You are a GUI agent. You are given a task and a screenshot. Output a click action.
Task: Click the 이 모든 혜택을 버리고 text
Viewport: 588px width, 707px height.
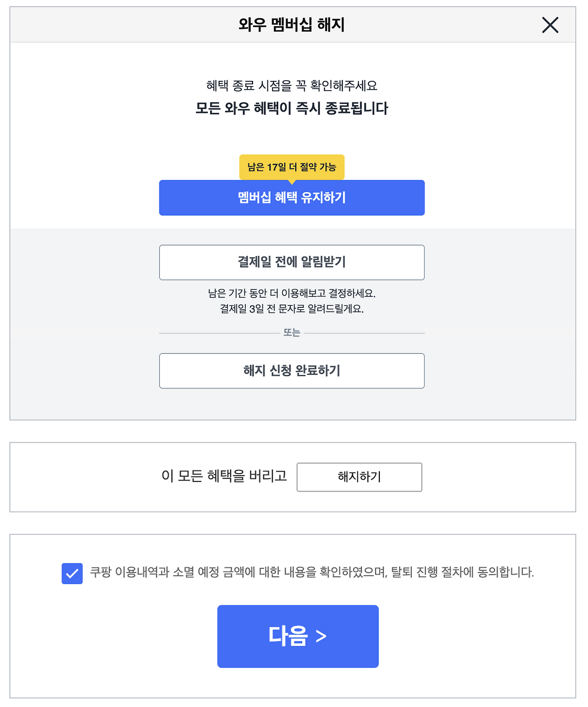[224, 476]
